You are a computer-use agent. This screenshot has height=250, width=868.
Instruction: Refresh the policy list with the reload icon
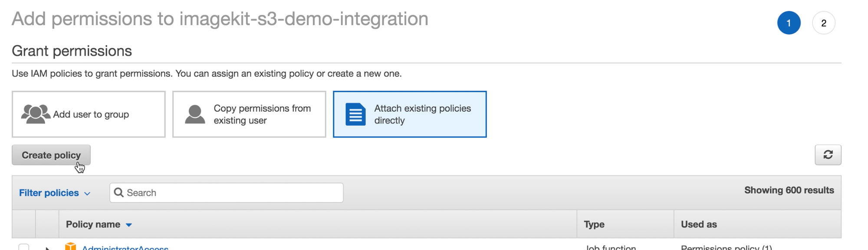click(x=828, y=155)
